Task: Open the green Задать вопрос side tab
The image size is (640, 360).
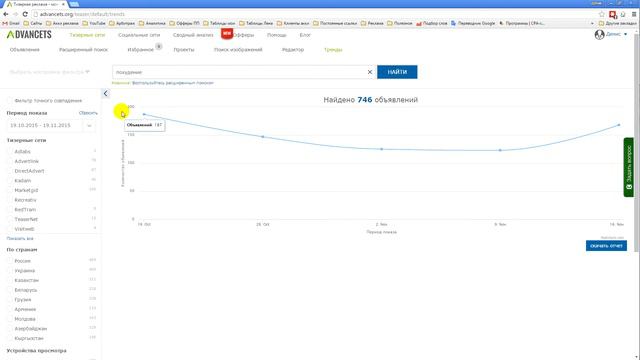Action: [x=629, y=167]
